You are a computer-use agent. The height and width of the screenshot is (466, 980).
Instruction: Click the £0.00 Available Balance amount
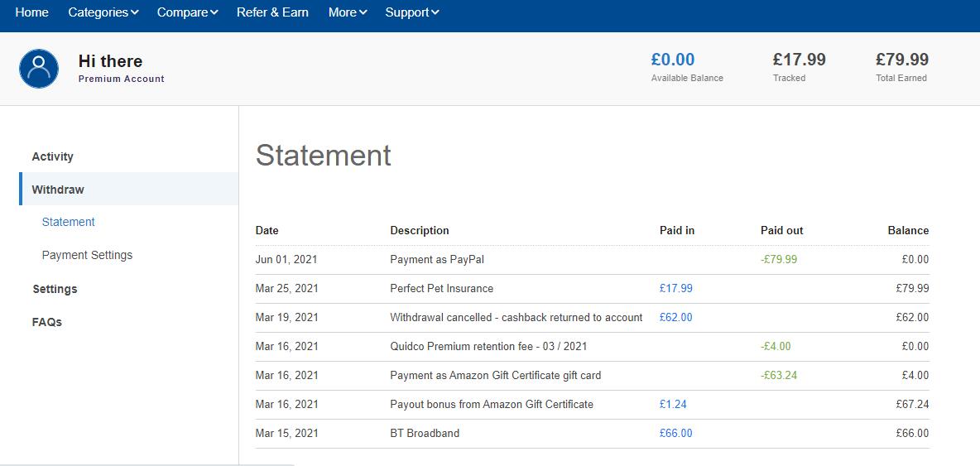point(673,60)
